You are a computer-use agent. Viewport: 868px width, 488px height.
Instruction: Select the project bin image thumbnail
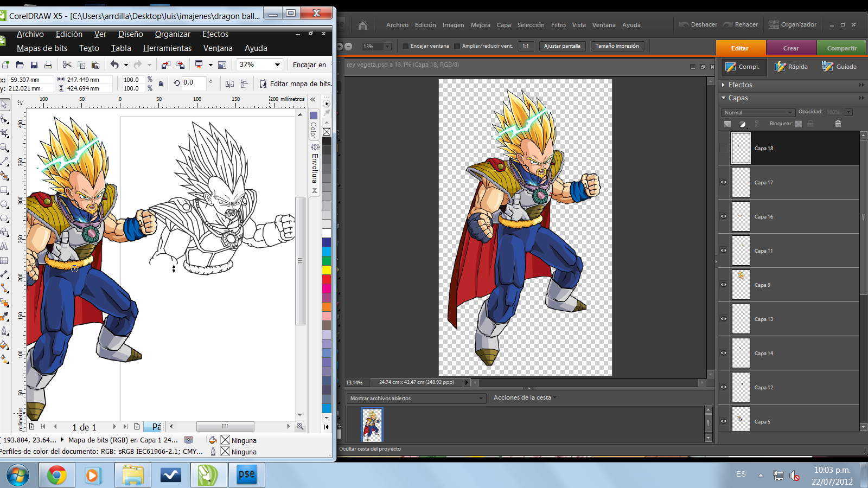click(372, 425)
